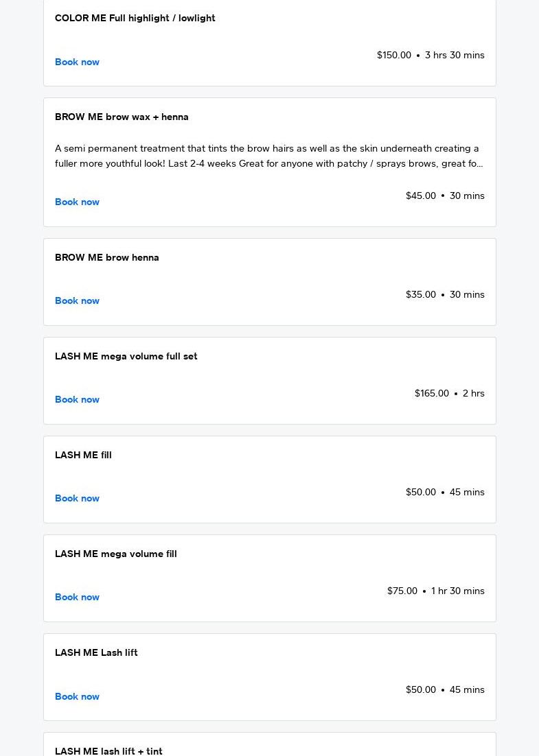Click the $35.00 brow henna price
539x756 pixels.
(420, 294)
